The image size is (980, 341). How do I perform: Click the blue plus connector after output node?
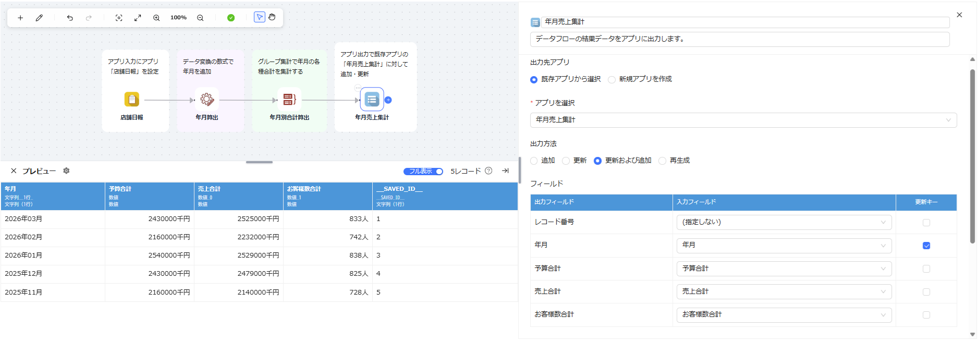[x=388, y=100]
